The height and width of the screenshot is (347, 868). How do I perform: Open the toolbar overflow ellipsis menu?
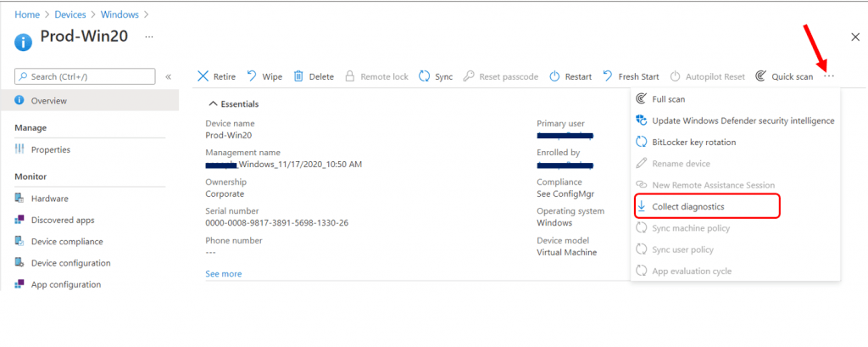pyautogui.click(x=829, y=76)
